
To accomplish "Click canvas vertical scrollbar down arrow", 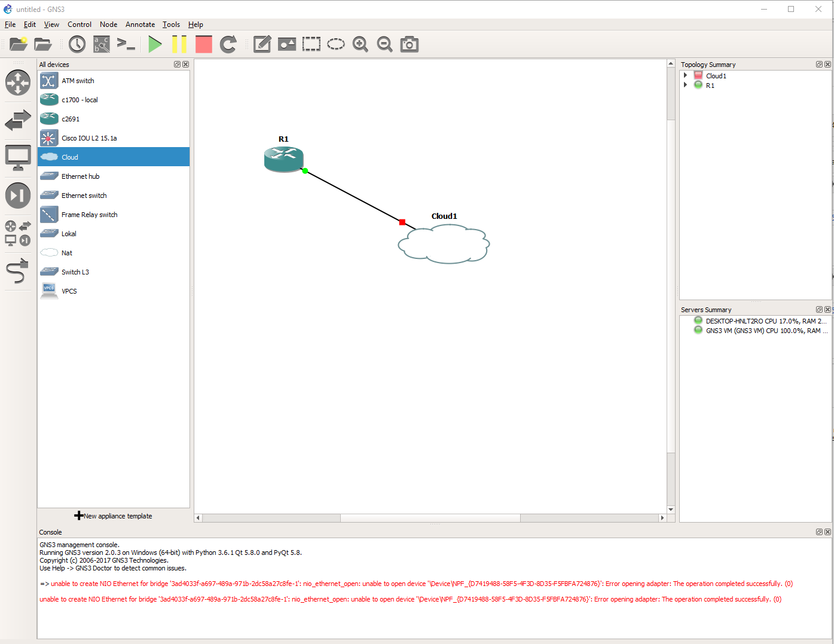I will 671,509.
